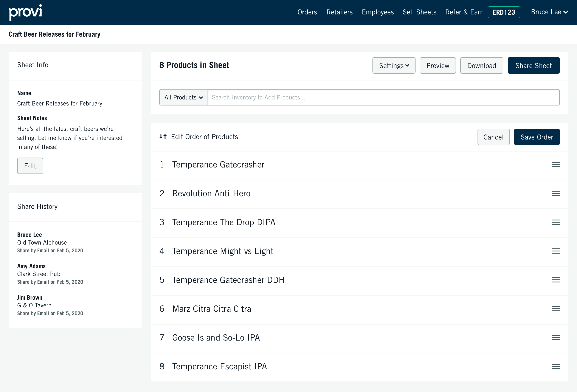
Task: Click drag handle for Temperance Gatecrasher DDH
Action: pyautogui.click(x=556, y=280)
